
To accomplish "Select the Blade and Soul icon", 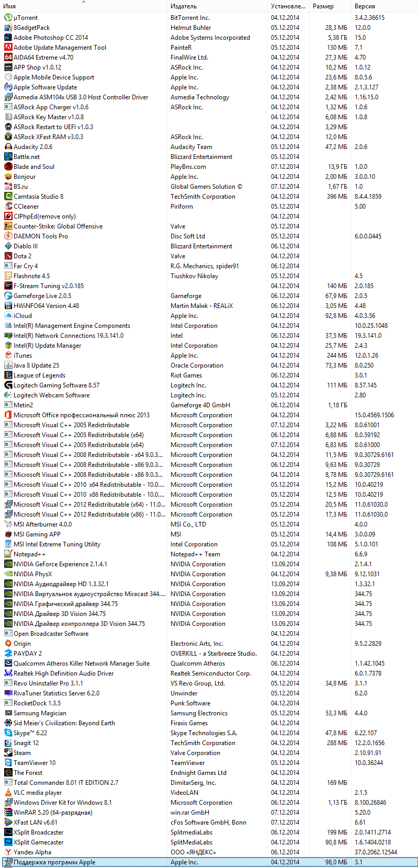I will tap(8, 166).
